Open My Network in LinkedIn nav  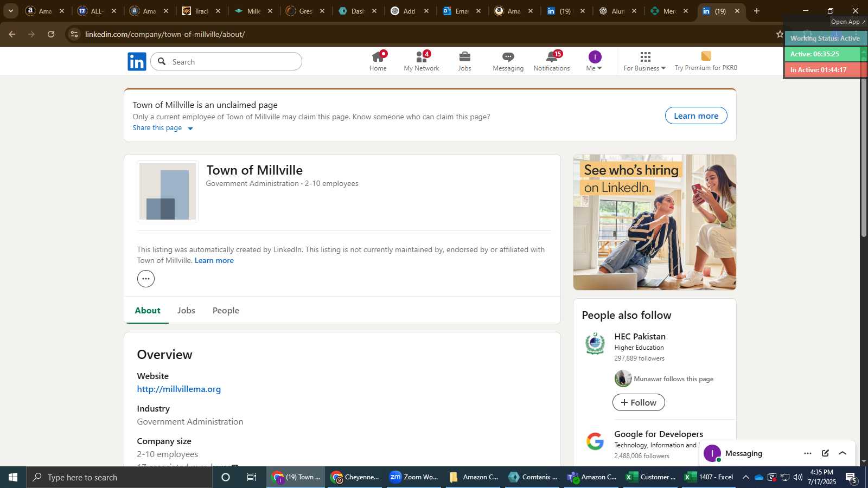422,61
